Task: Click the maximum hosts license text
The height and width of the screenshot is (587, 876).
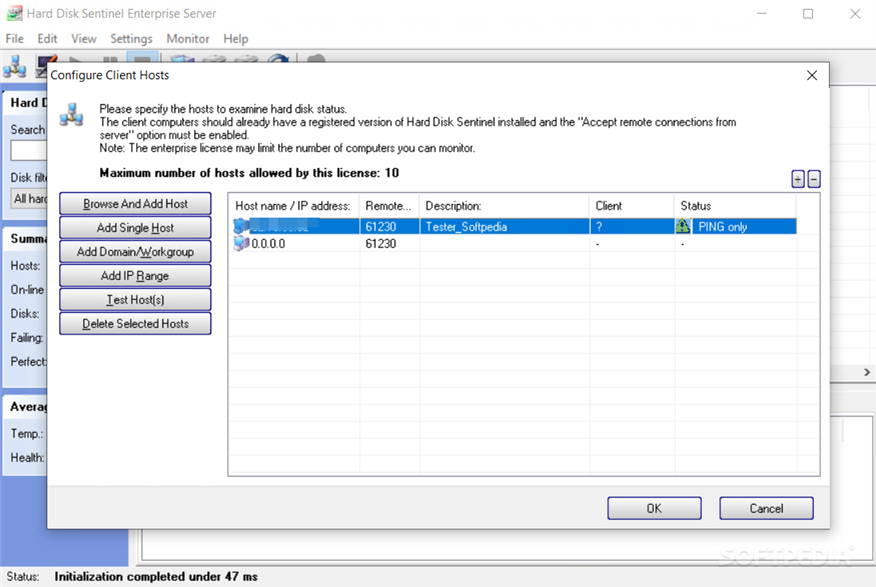Action: point(249,173)
